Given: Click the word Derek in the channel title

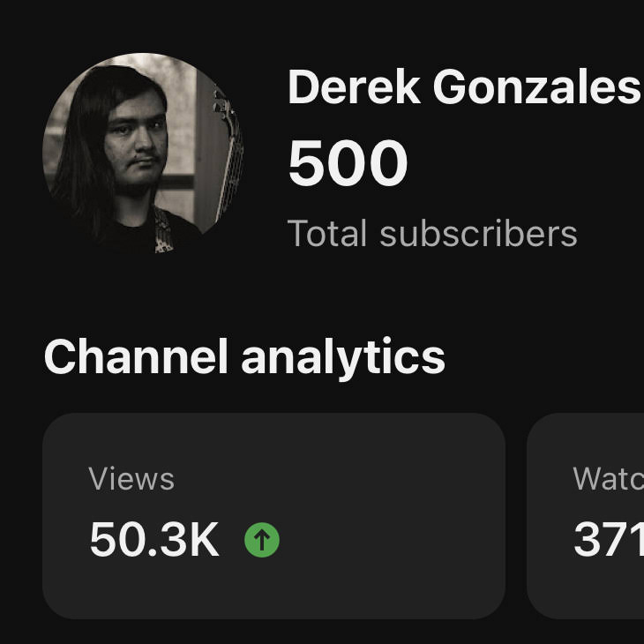Looking at the screenshot, I should point(354,87).
